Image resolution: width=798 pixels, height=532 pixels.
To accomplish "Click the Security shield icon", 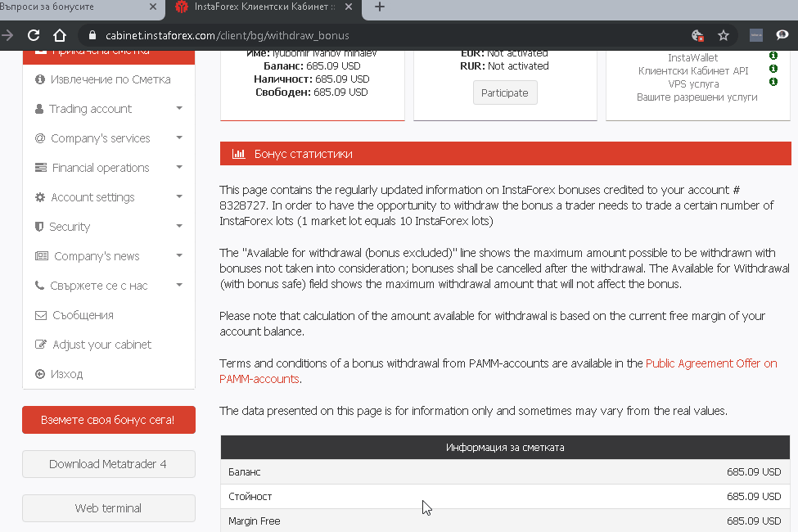I will tap(39, 227).
